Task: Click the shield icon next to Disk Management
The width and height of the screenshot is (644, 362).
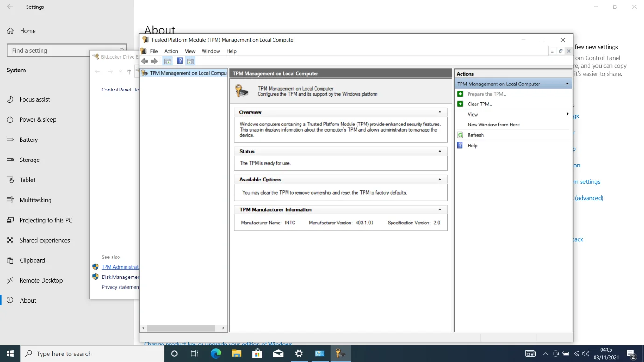Action: (x=96, y=277)
